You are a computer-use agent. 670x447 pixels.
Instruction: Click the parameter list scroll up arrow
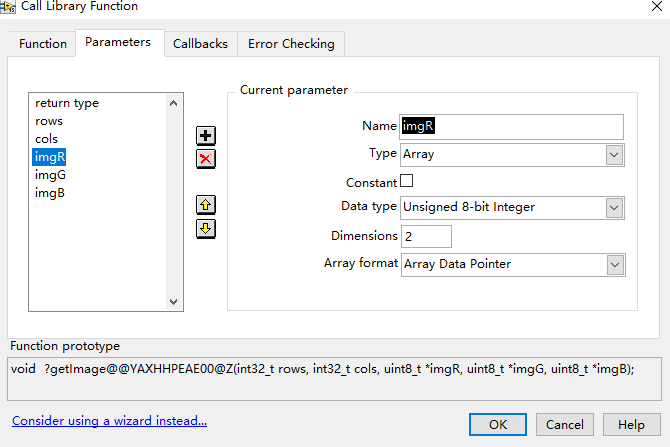click(173, 103)
